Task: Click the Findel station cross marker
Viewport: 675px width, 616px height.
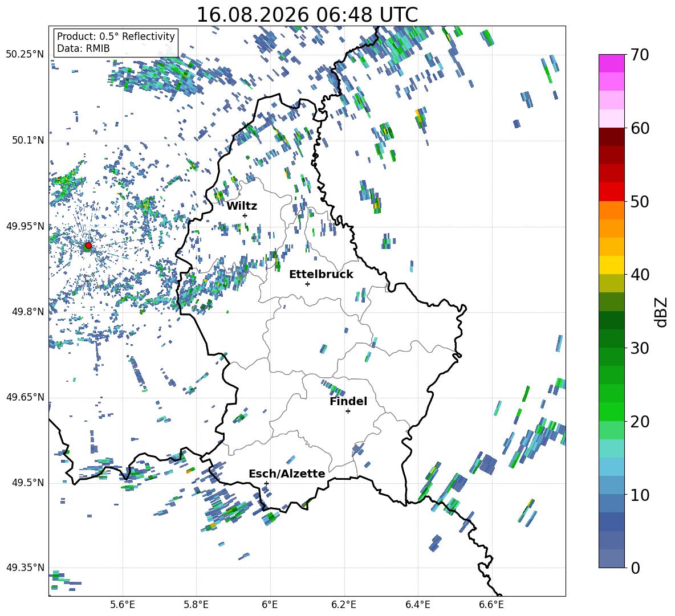Action: (x=348, y=411)
